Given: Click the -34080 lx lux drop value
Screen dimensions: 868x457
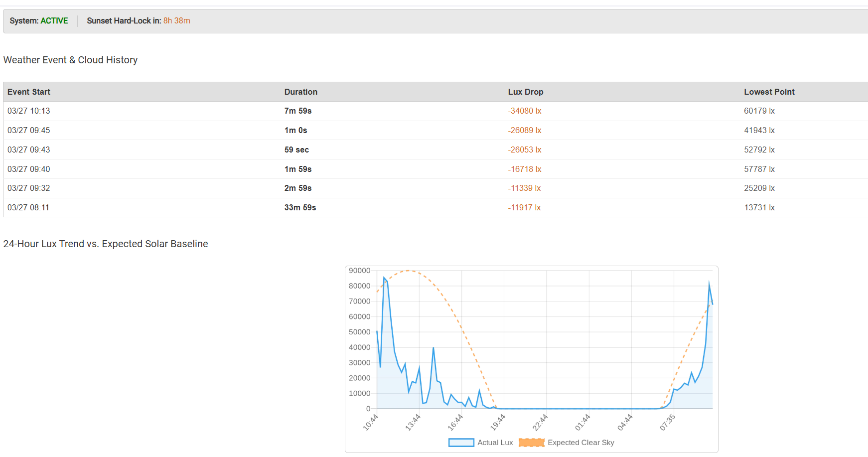Looking at the screenshot, I should tap(524, 111).
